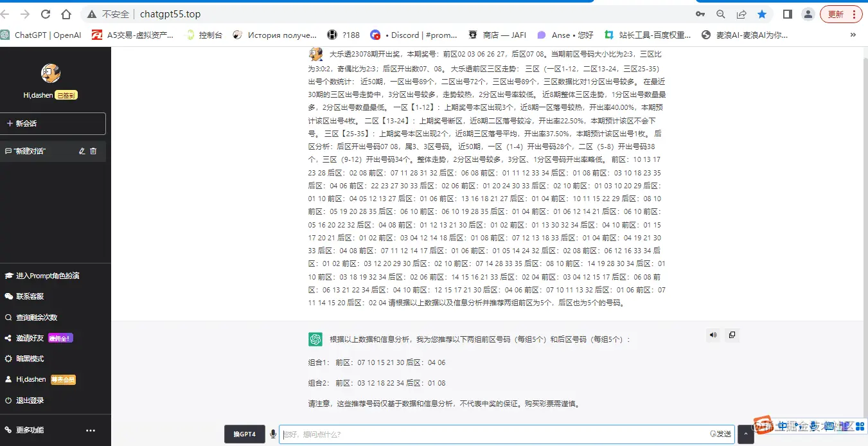
Task: Click the sidebar user avatar image
Action: 51,73
